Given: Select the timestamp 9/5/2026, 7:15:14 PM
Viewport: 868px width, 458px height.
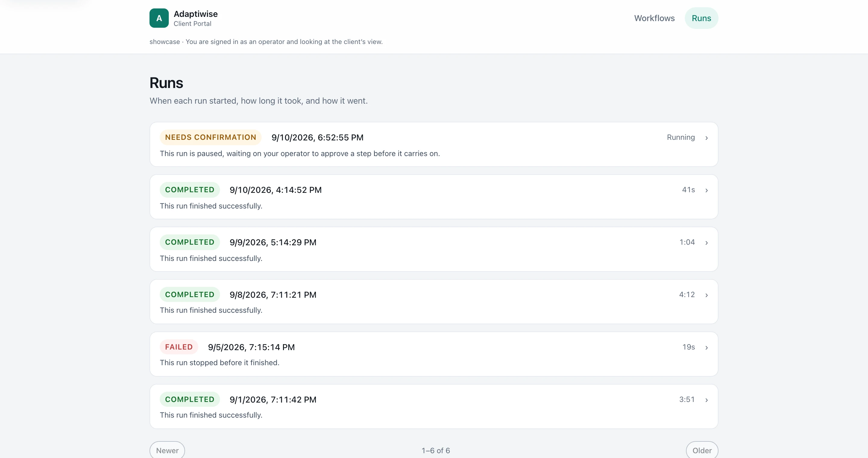Looking at the screenshot, I should click(251, 347).
